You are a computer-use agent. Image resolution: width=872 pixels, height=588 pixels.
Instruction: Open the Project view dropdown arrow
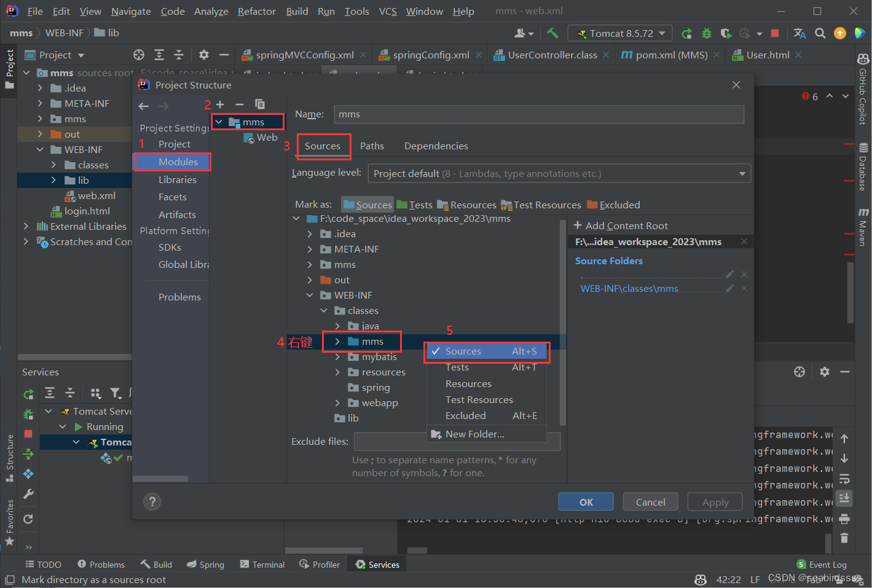pos(81,55)
